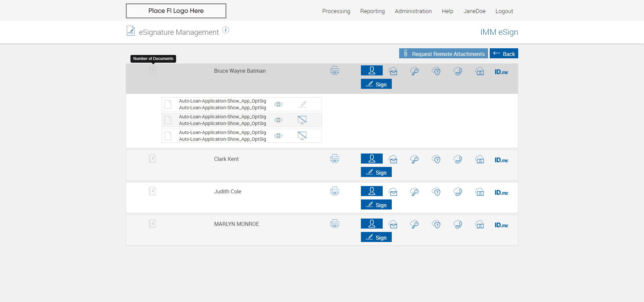Click Logout in the top navigation
Image resolution: width=644 pixels, height=302 pixels.
pos(504,11)
